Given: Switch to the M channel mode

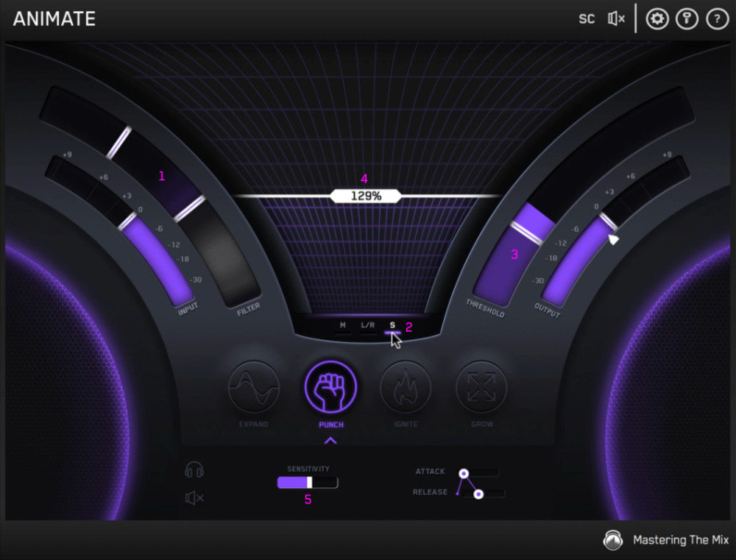Looking at the screenshot, I should (x=343, y=327).
